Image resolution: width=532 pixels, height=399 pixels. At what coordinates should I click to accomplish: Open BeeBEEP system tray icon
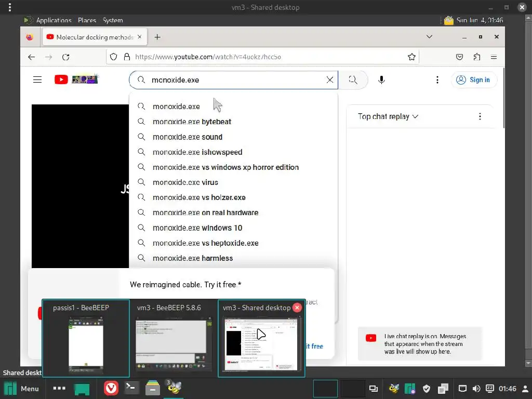coord(394,389)
